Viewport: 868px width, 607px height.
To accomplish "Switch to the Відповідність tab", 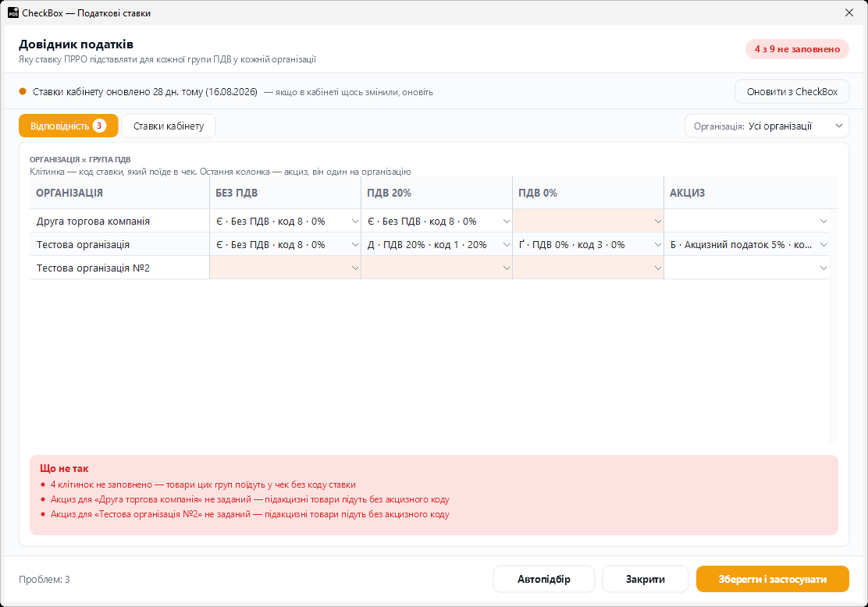I will coord(68,126).
